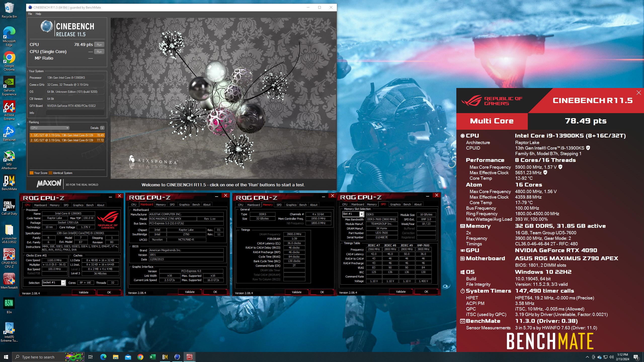
Task: Open About tab in fourth CPU-Z window
Action: pos(418,204)
